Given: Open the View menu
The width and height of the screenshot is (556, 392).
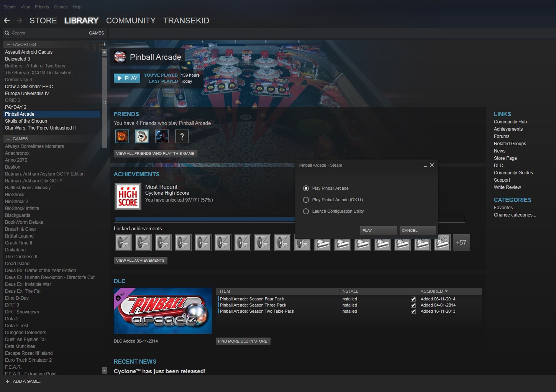Looking at the screenshot, I should [25, 7].
